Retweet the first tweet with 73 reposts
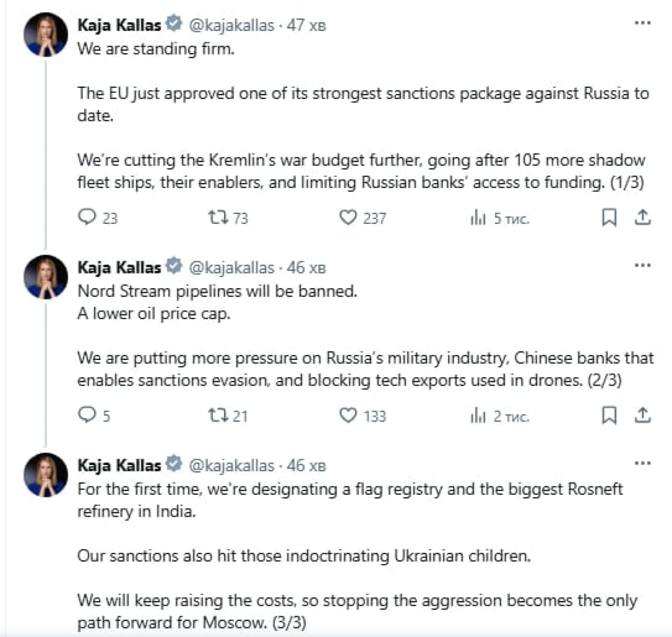The image size is (672, 637). point(217,217)
